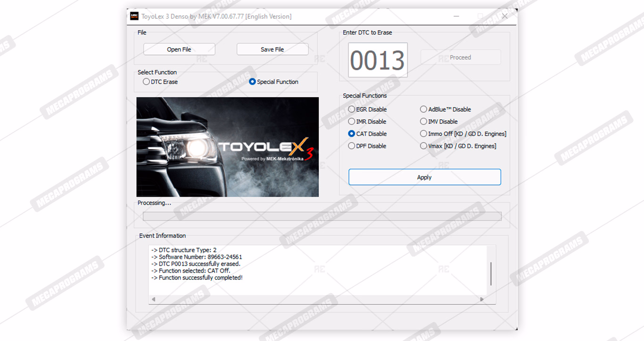Choose IMV Disable special function
The width and height of the screenshot is (644, 341).
click(x=439, y=122)
